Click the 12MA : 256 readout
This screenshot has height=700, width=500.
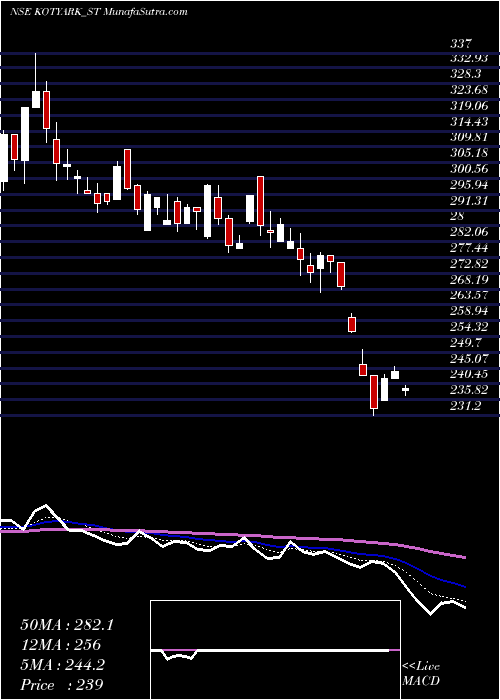(61, 645)
